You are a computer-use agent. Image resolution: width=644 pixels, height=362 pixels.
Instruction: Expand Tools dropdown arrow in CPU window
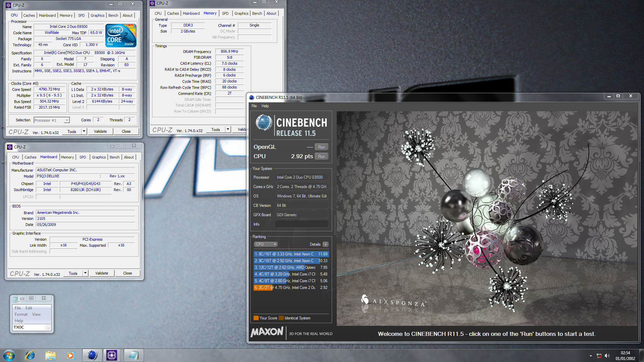pyautogui.click(x=84, y=131)
